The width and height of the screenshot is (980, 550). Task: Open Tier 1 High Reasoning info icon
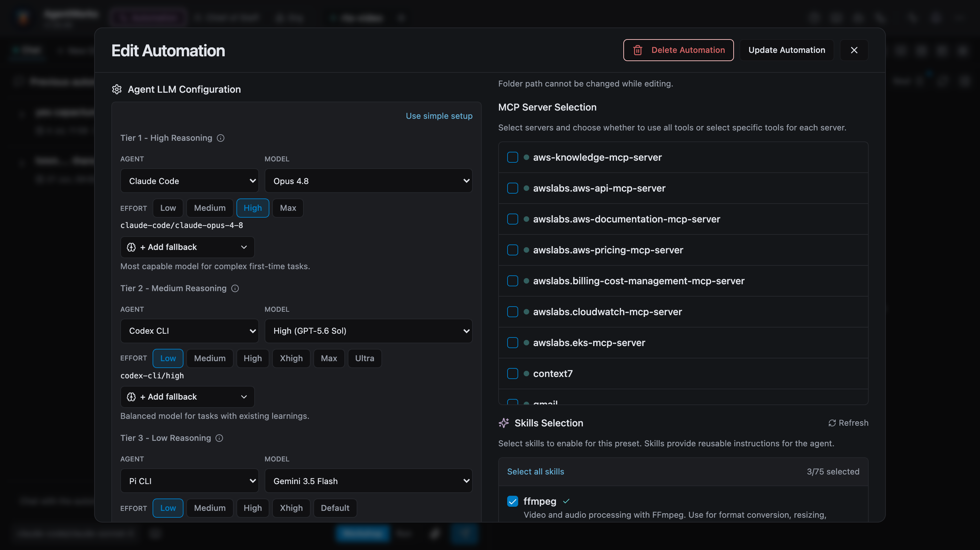click(x=221, y=138)
